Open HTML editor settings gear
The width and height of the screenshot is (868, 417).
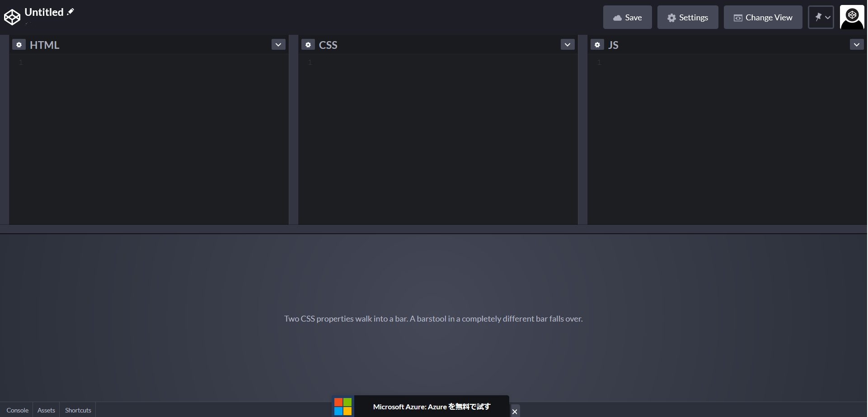click(x=19, y=45)
